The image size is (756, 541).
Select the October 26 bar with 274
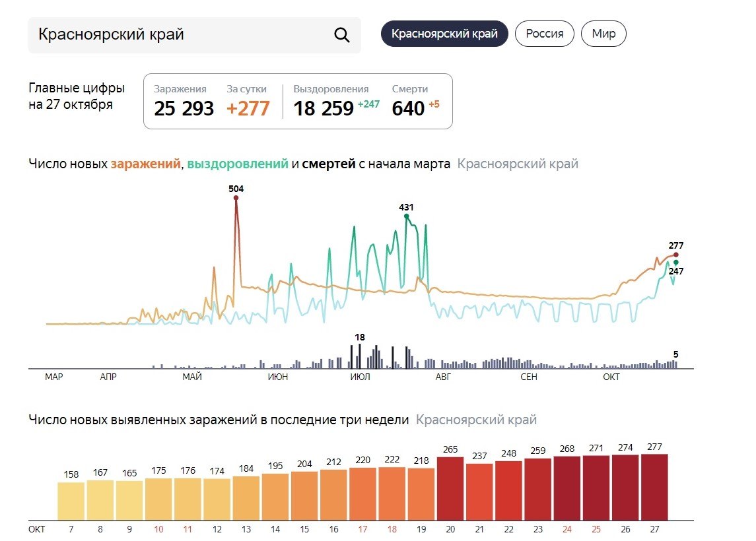[625, 488]
